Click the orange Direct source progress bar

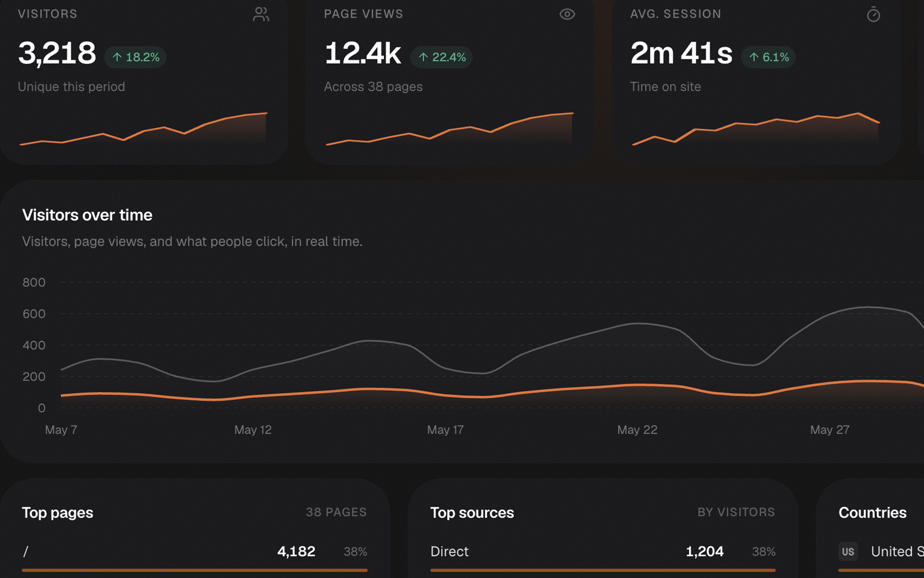(x=603, y=570)
